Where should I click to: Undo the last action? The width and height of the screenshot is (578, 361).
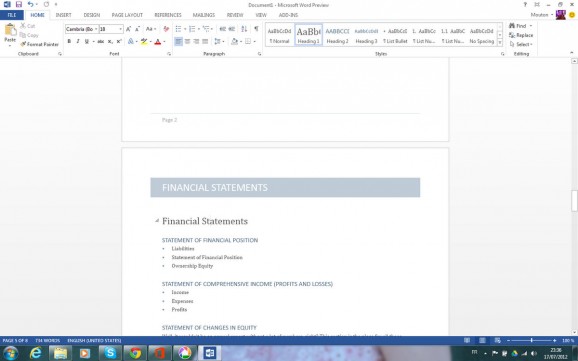[x=30, y=4]
